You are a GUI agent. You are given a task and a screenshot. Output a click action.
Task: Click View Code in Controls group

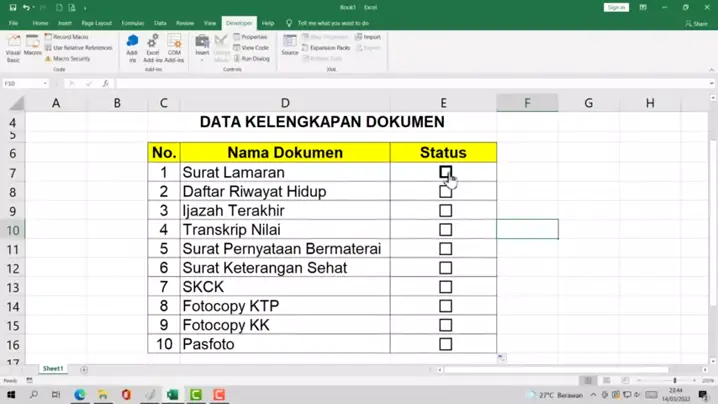254,48
